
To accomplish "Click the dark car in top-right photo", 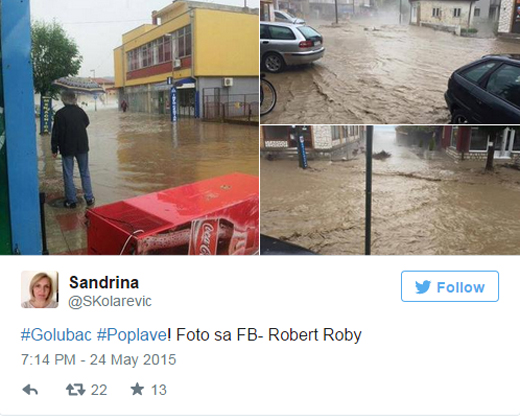I will click(x=483, y=90).
